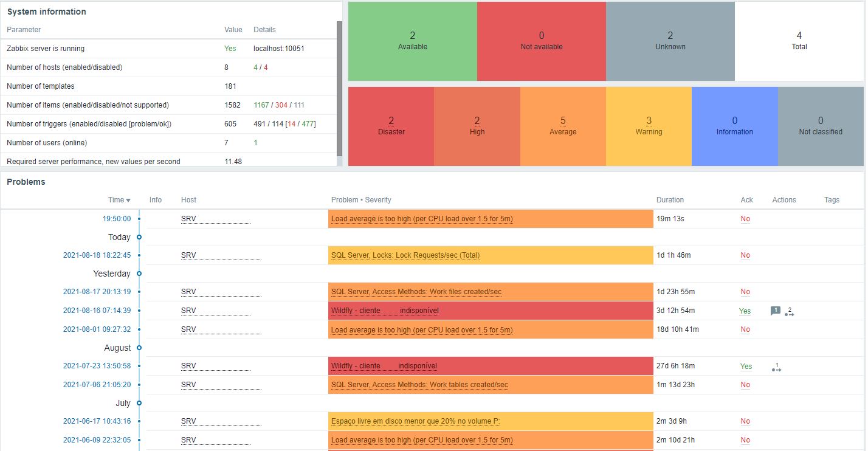Click the grey Unknown hosts tile

pyautogui.click(x=670, y=41)
